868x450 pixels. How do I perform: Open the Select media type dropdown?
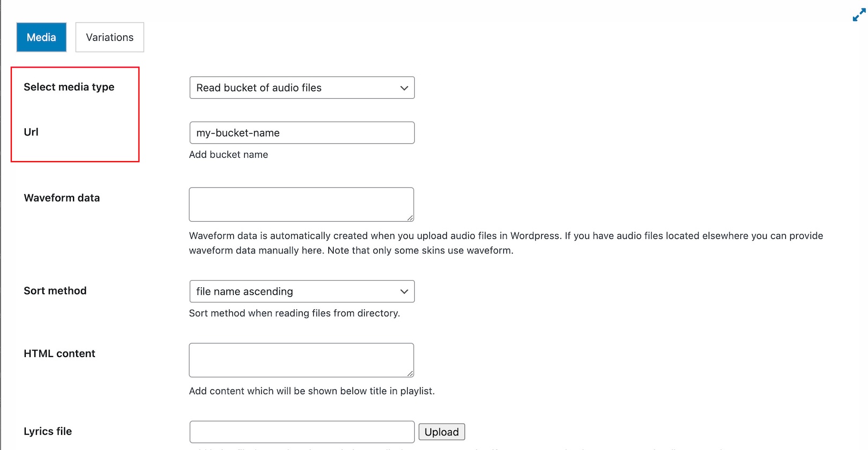click(x=301, y=88)
